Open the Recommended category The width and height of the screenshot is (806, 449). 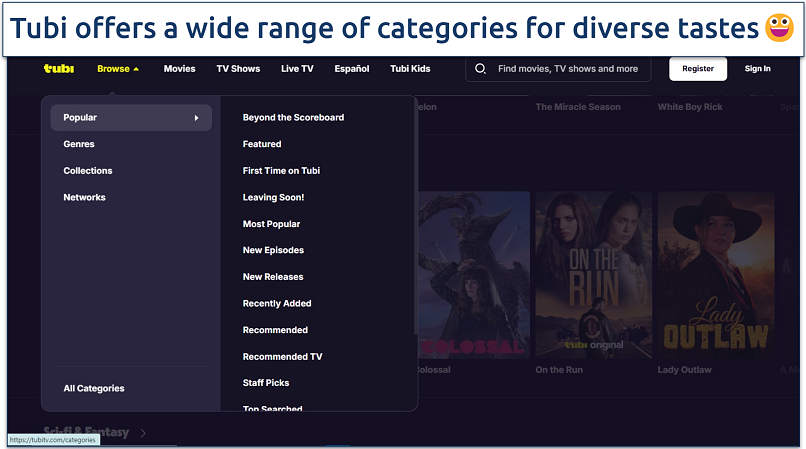[x=276, y=330]
